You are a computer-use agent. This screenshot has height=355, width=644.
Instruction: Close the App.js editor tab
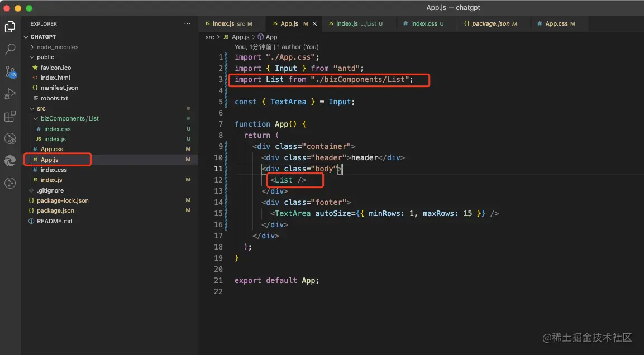(x=314, y=24)
